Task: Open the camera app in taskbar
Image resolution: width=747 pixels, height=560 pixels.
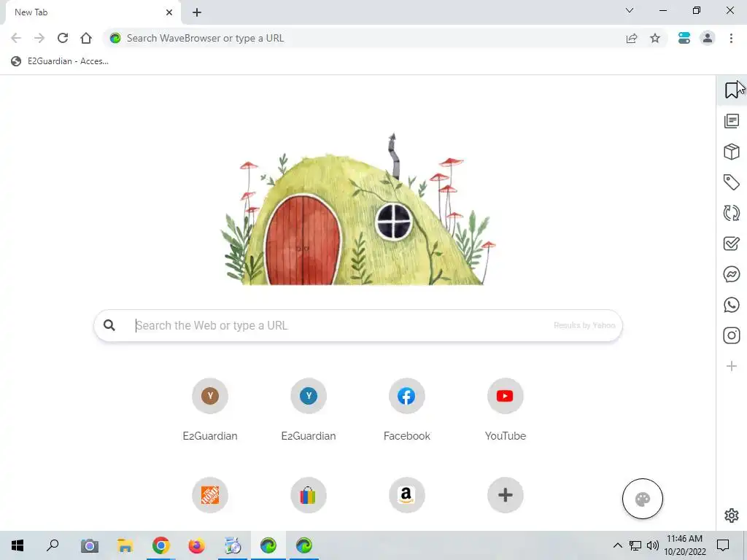Action: (x=89, y=545)
